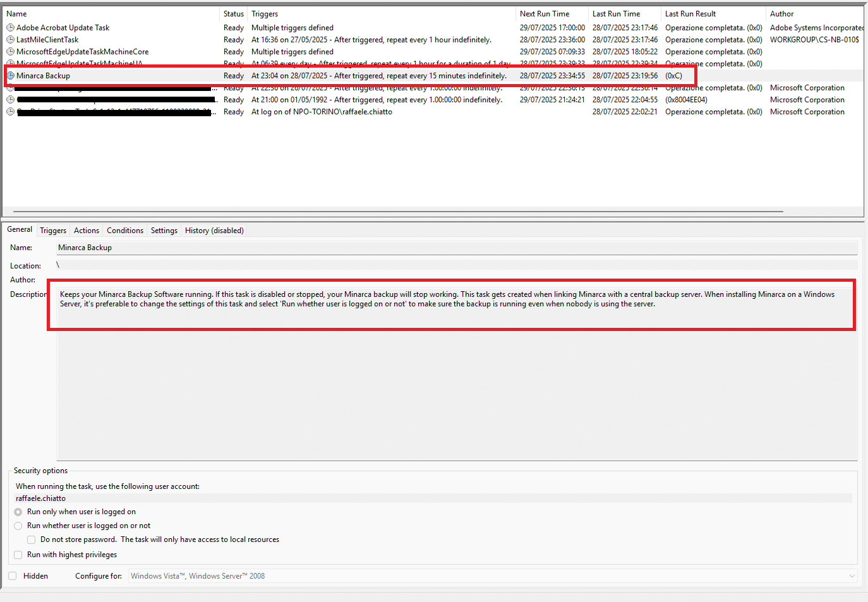This screenshot has width=868, height=602.
Task: Open the Configure for dropdown
Action: (x=493, y=576)
